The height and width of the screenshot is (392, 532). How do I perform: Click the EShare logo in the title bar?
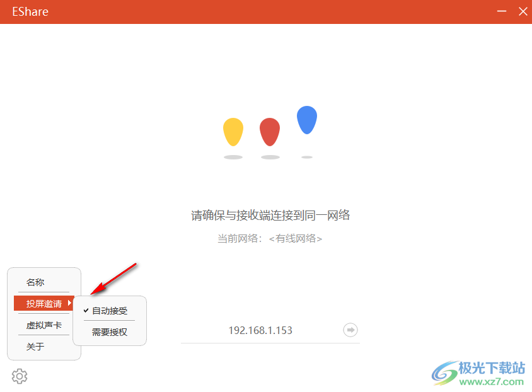point(30,11)
